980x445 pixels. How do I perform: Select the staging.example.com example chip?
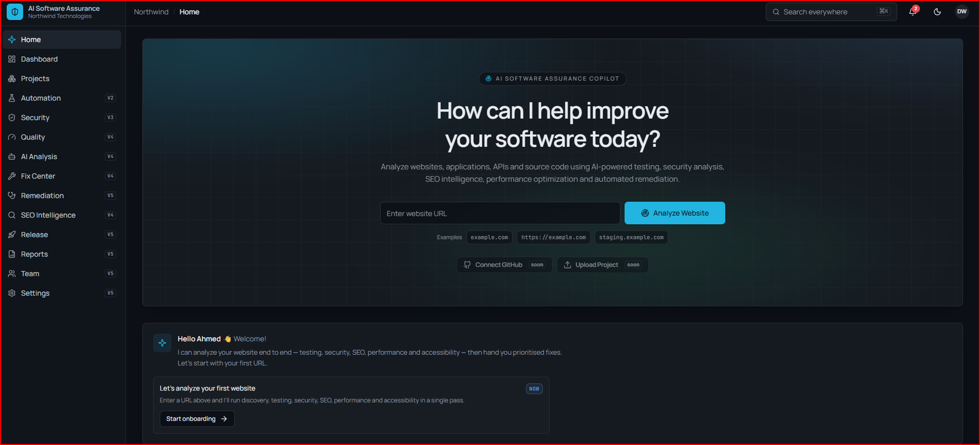(x=631, y=237)
